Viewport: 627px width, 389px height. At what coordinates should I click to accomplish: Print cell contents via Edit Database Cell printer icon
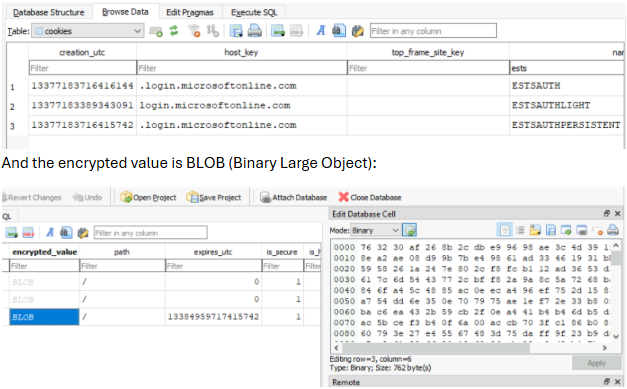tap(613, 230)
